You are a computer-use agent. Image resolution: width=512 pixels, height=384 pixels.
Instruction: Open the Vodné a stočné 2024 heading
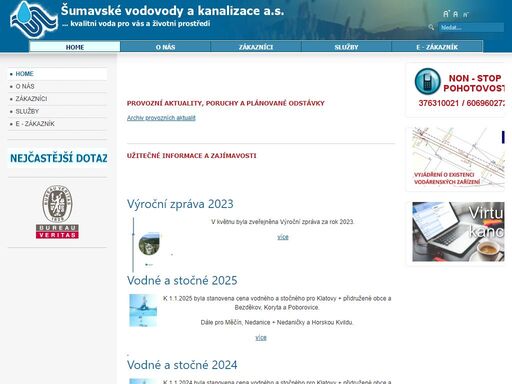tap(182, 365)
